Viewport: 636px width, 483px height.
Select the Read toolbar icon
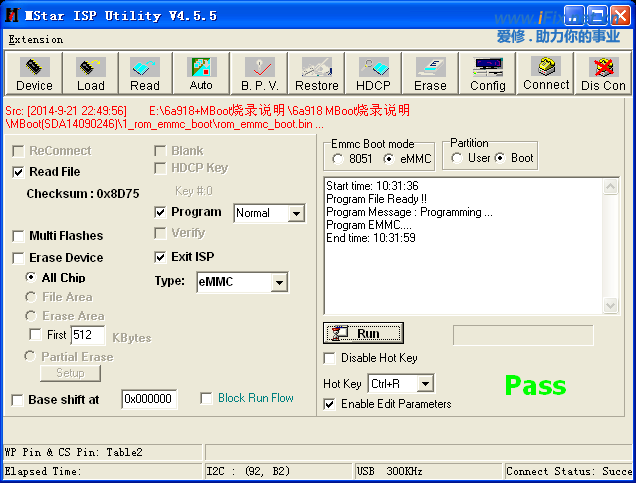[145, 74]
